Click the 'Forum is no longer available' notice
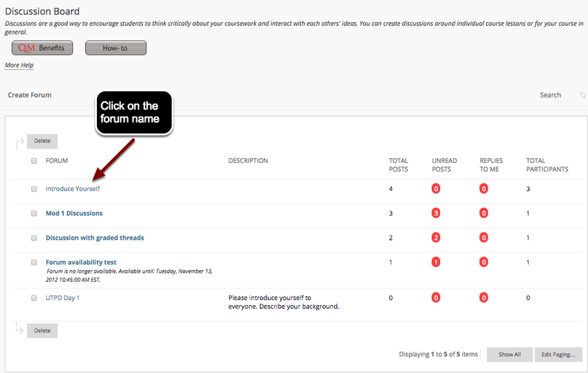This screenshot has height=373, width=588. point(129,275)
